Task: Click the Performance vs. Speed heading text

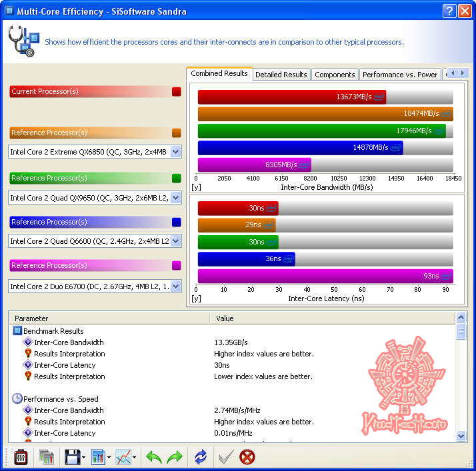Action: click(x=61, y=399)
